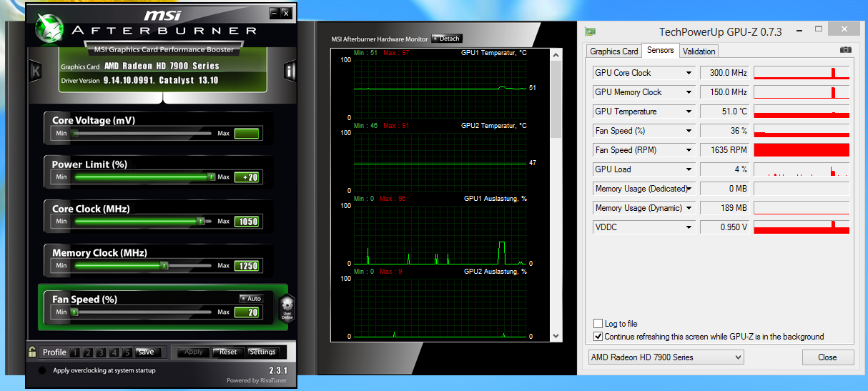
Task: Open the Memory Usage (Dynamic) dropdown
Action: pos(689,208)
